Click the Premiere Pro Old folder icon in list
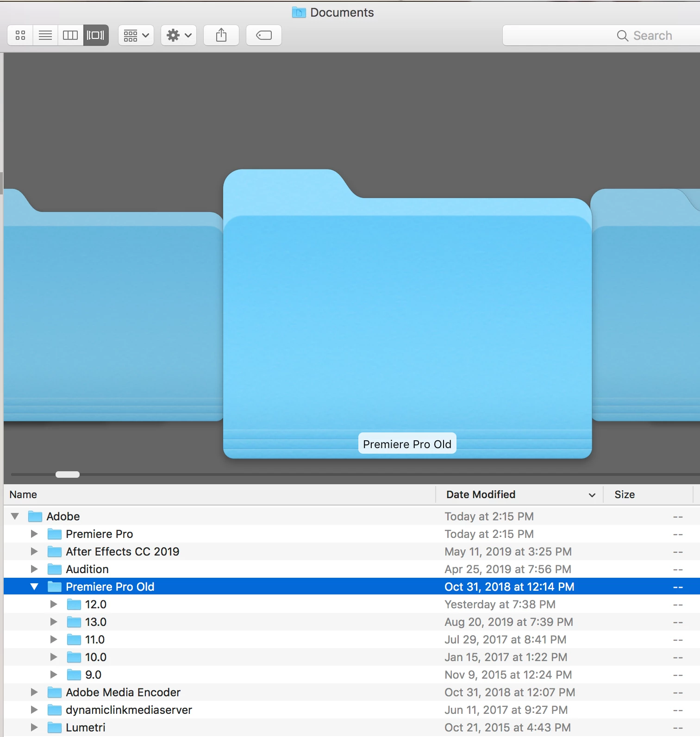This screenshot has width=700, height=737. pos(55,587)
